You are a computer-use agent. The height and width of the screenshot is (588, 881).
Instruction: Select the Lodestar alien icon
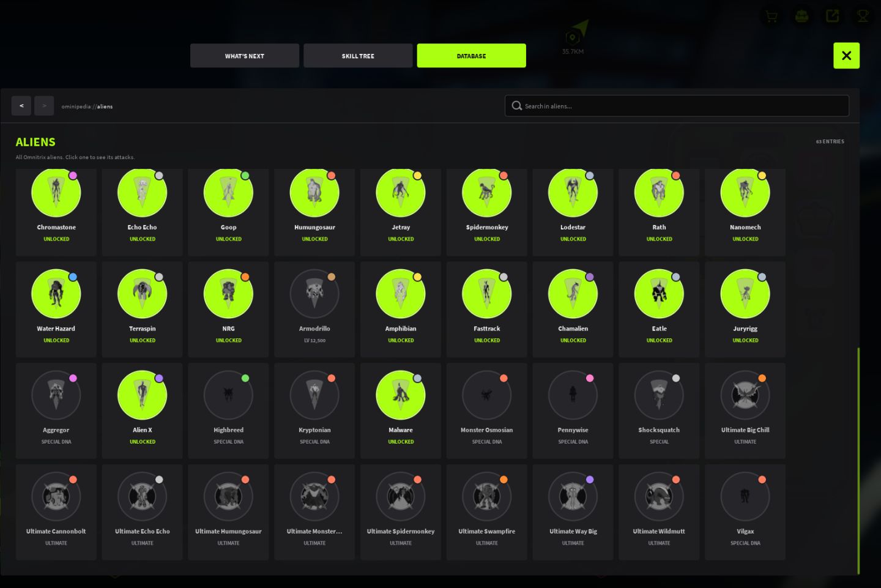pyautogui.click(x=573, y=192)
